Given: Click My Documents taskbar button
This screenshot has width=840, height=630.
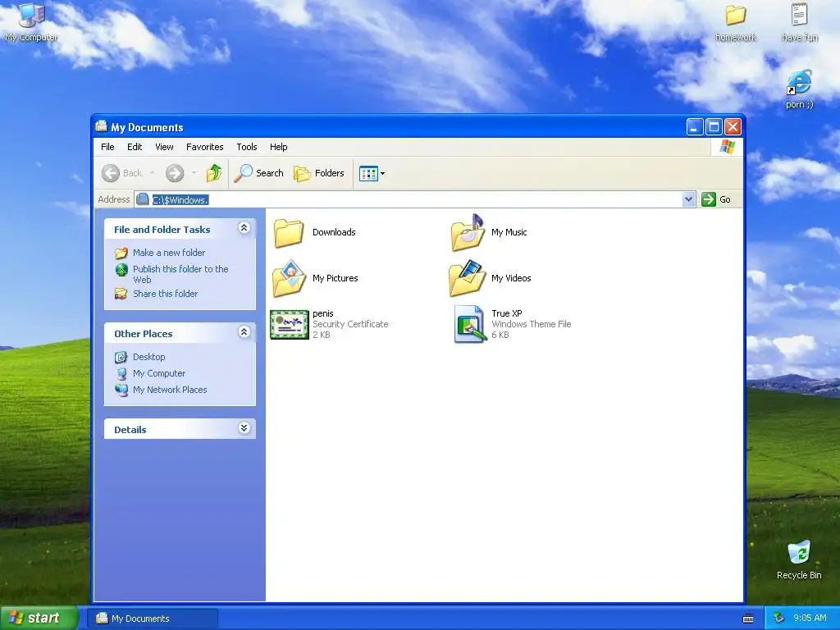Looking at the screenshot, I should [153, 619].
